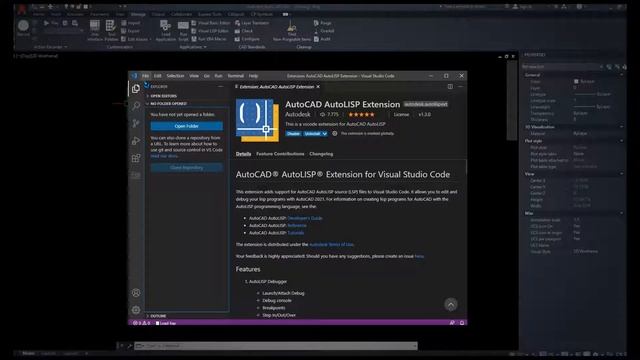Expand the Open Editors section in Explorer
The height and width of the screenshot is (360, 640).
pyautogui.click(x=162, y=96)
